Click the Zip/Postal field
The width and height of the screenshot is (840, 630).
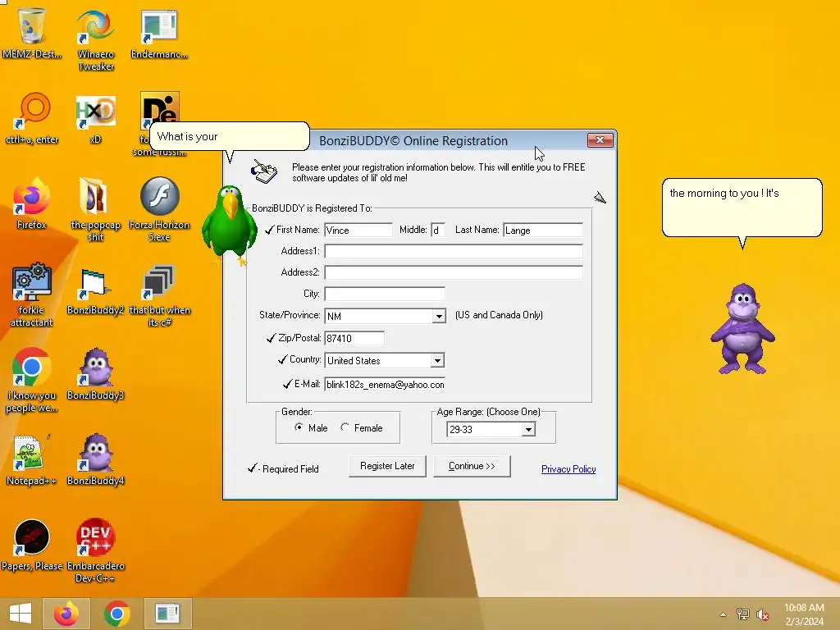(x=354, y=338)
